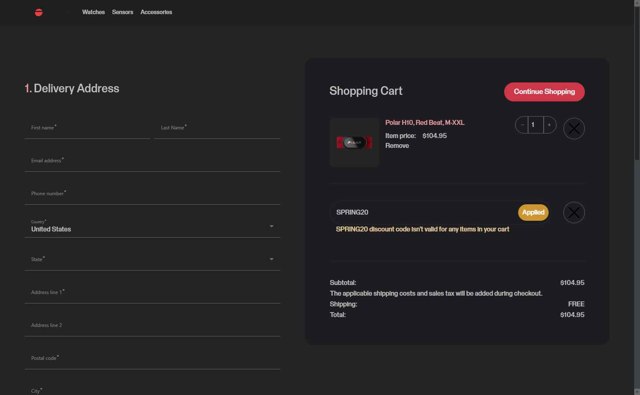Click the Shipping value FREE
This screenshot has height=395, width=640.
point(576,304)
